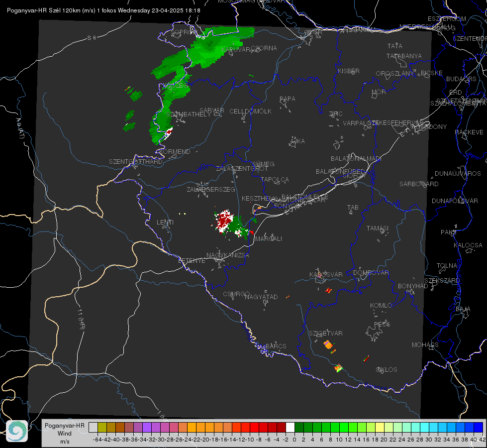Click the TATA city label
487x448 pixels.
tap(395, 46)
